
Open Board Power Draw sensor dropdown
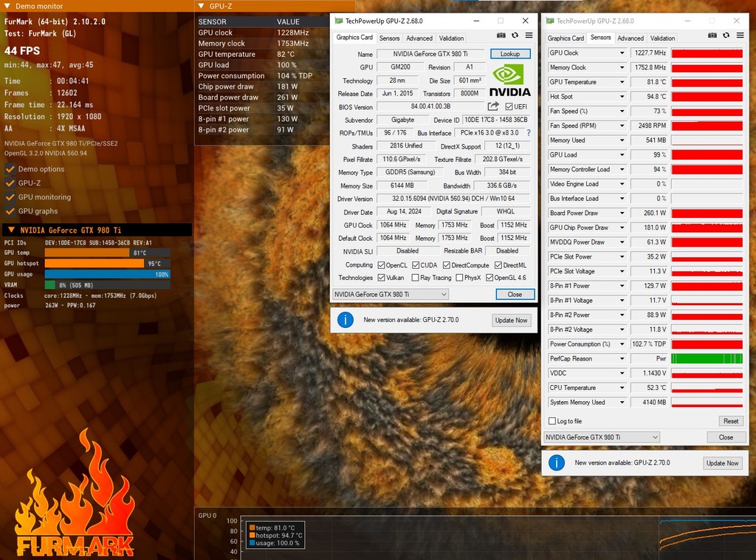click(622, 214)
